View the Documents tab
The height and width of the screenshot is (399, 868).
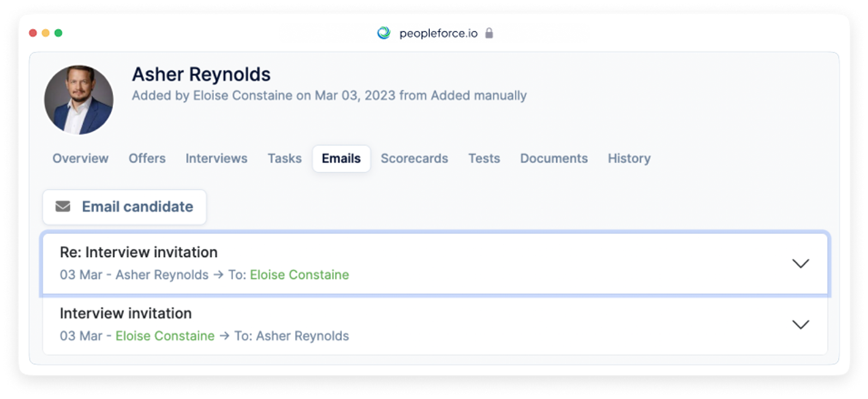[x=554, y=158]
